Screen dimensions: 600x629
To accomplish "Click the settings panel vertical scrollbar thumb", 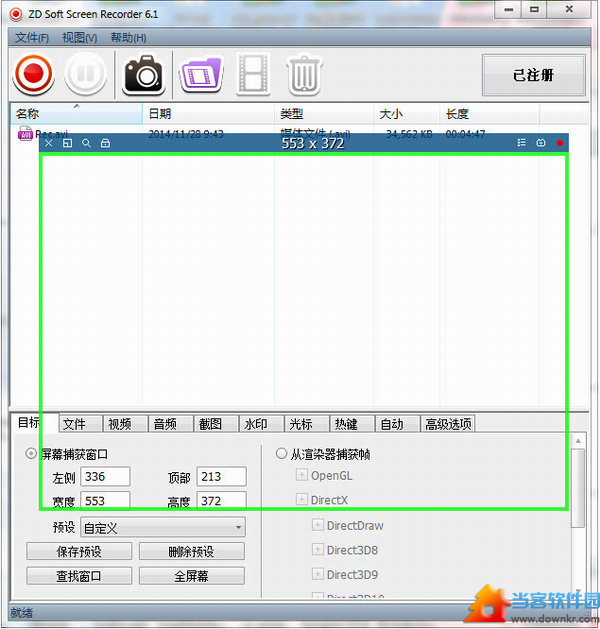I will [578, 489].
